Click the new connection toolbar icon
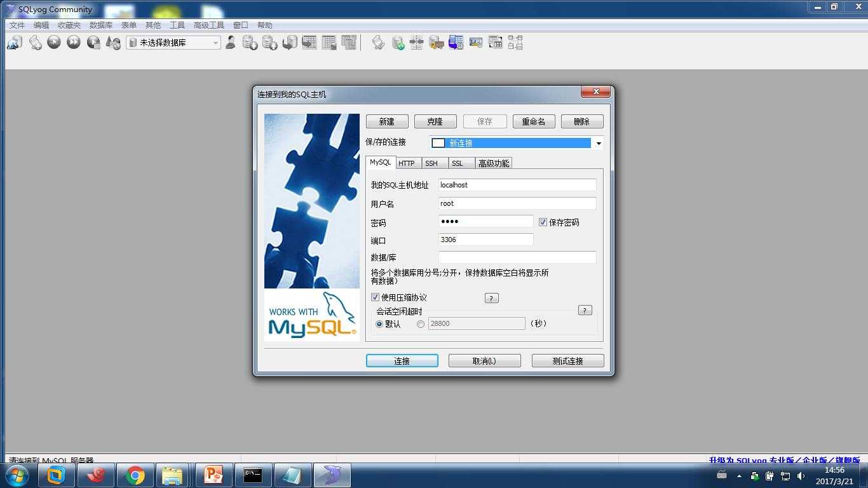 point(15,43)
